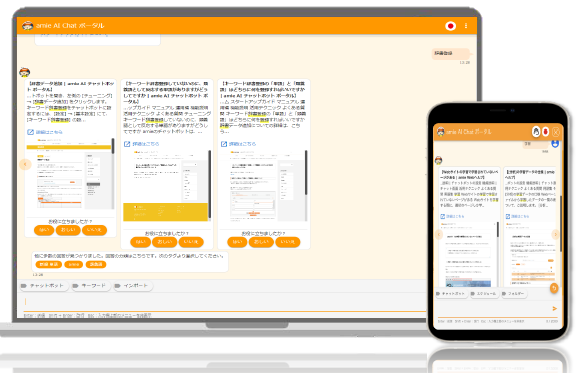Answer いいえ on the first card feedback

point(94,230)
